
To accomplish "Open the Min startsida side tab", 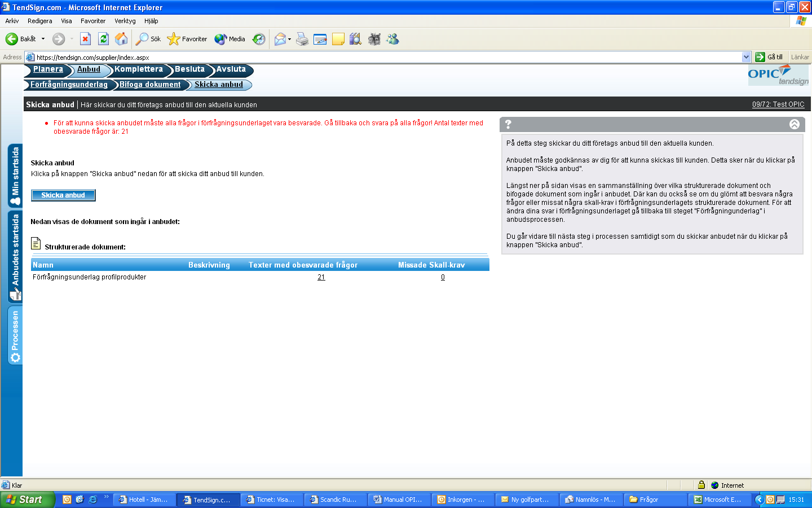I will pos(15,176).
